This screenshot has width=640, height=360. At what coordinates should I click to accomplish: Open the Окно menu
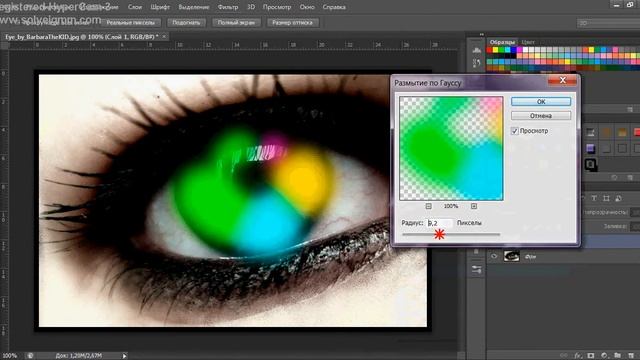[307, 7]
